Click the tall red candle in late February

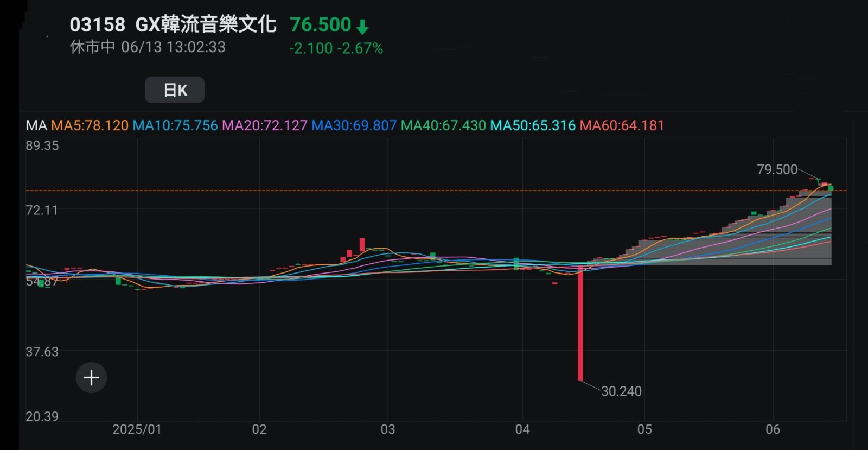click(362, 244)
